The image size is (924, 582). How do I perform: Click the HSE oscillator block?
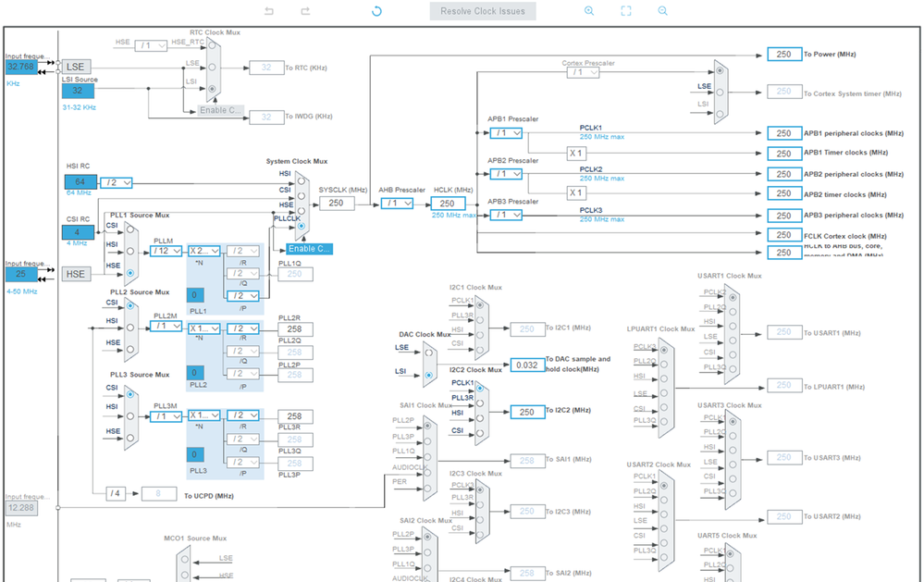coord(76,274)
